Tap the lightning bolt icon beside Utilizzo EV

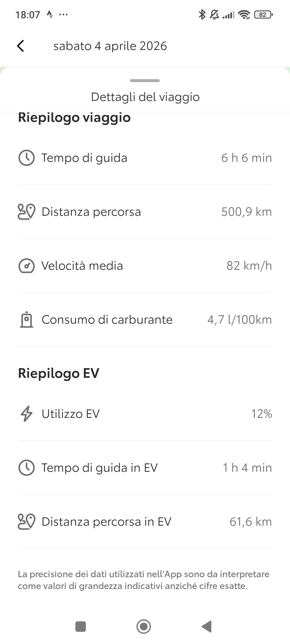[26, 414]
